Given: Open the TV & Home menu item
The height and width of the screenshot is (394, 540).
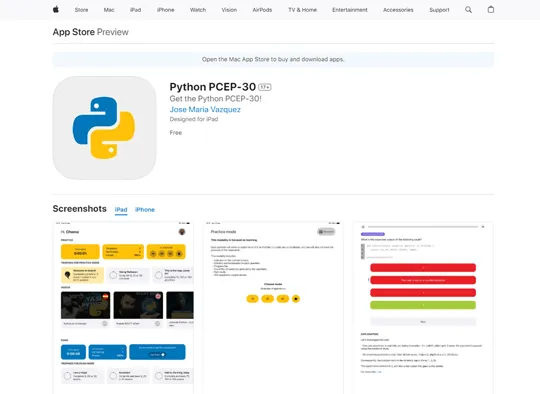Looking at the screenshot, I should [x=302, y=10].
